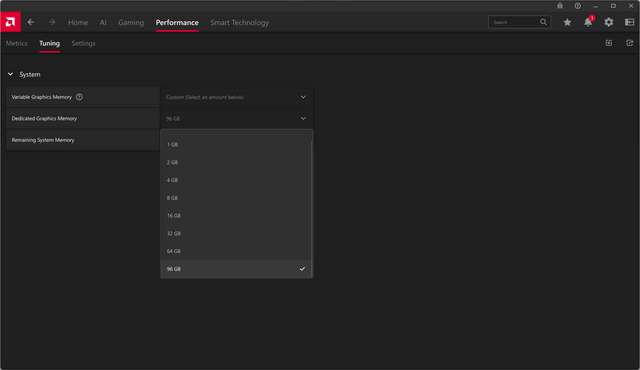
Task: Click the bug report icon in title bar
Action: (560, 6)
